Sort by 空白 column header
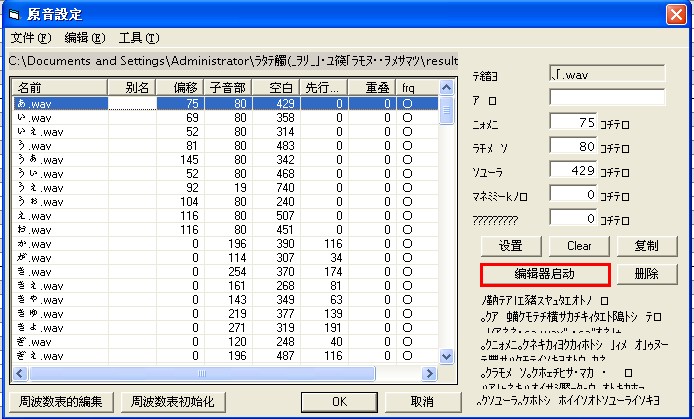 point(276,88)
